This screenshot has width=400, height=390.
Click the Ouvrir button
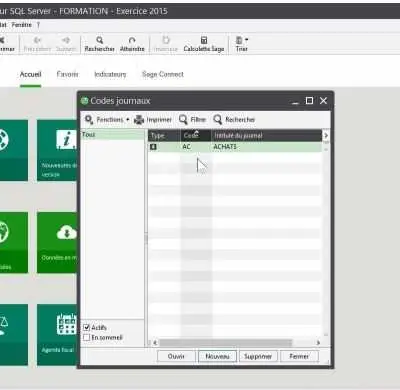pos(176,356)
